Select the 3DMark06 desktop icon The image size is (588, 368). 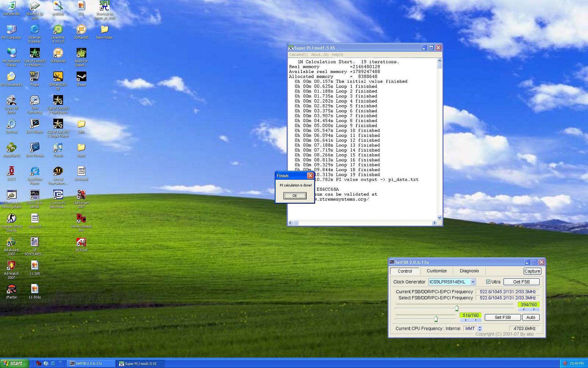[x=58, y=56]
